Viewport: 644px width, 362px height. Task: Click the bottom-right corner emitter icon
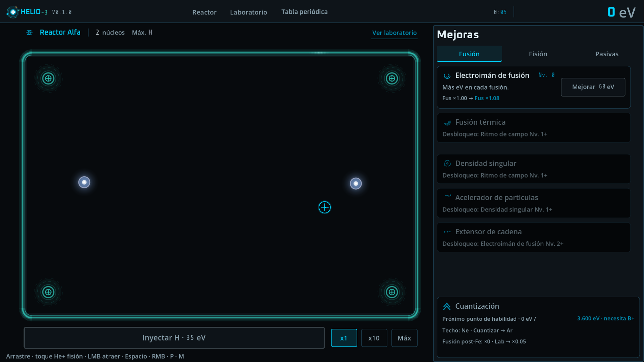coord(392,292)
